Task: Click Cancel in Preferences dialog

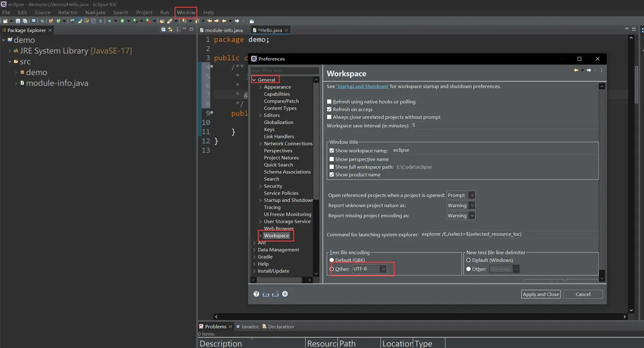Action: pos(583,294)
